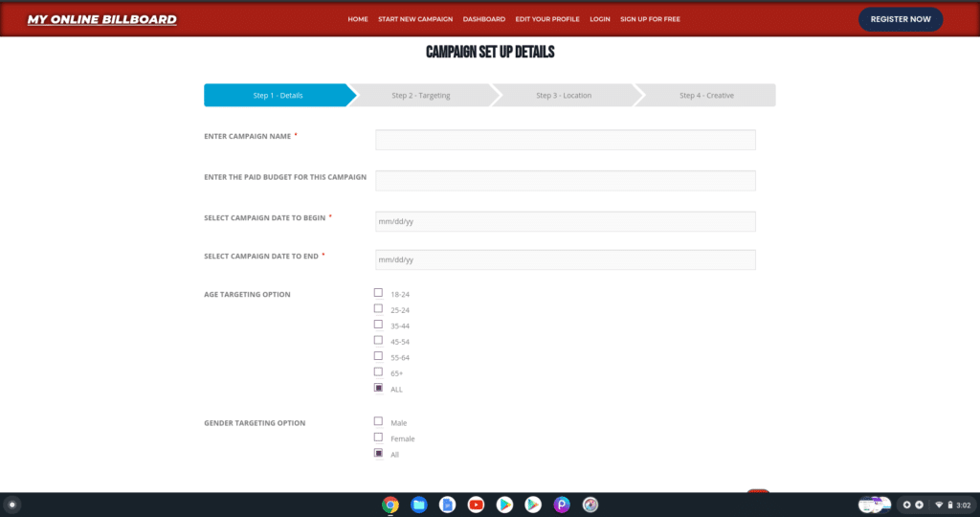980x517 pixels.
Task: Open the Files app in the shelf
Action: (x=419, y=505)
